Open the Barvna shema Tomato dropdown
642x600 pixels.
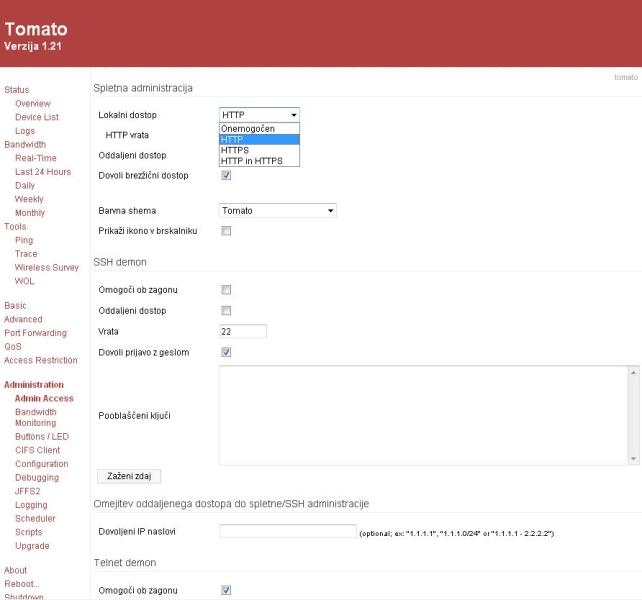point(278,211)
